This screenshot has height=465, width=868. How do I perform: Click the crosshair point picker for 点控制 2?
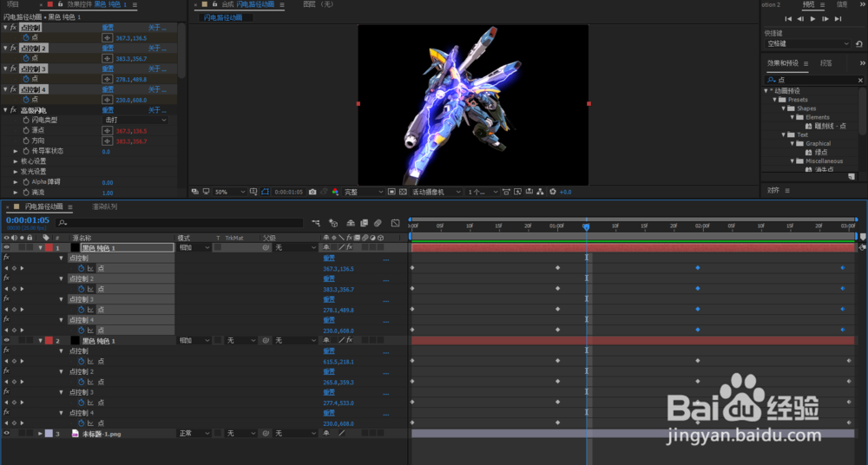pyautogui.click(x=108, y=58)
